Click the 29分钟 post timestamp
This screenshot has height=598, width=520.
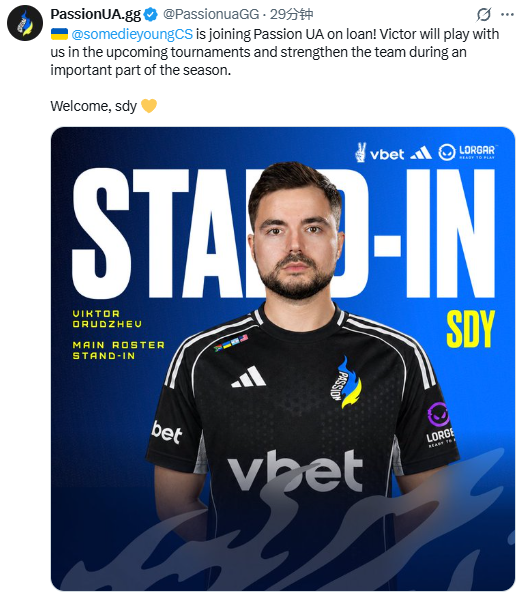point(291,14)
